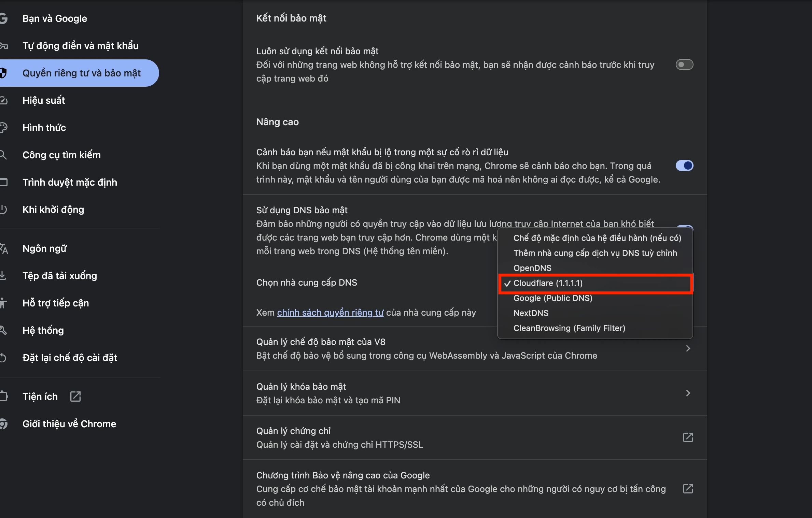Click the download icon beside Tệp đã tải xuống
The image size is (812, 518).
pyautogui.click(x=3, y=276)
